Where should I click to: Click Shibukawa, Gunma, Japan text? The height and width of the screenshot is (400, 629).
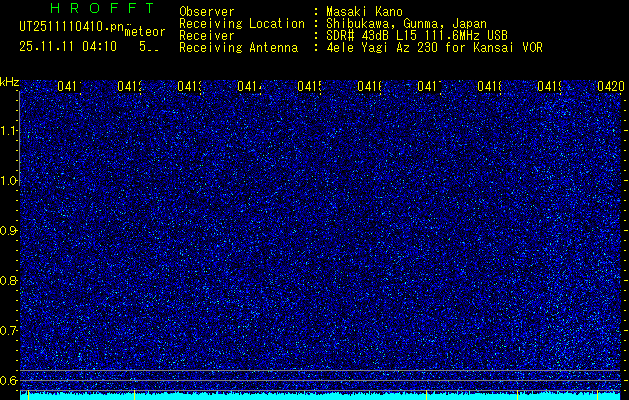[406, 24]
